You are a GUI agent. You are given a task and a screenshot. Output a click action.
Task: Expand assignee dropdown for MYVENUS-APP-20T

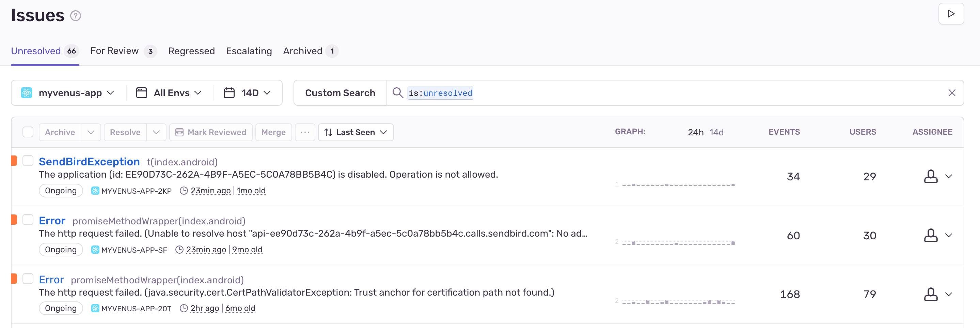point(949,294)
